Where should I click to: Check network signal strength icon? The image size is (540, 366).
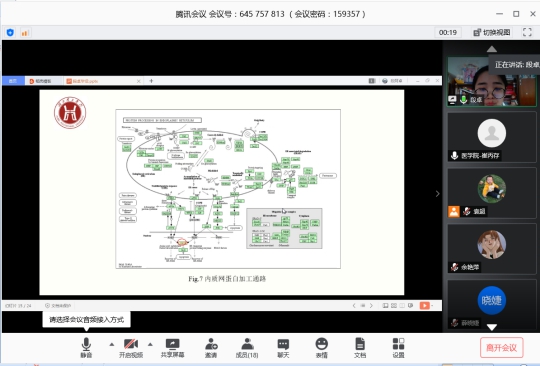tap(25, 33)
